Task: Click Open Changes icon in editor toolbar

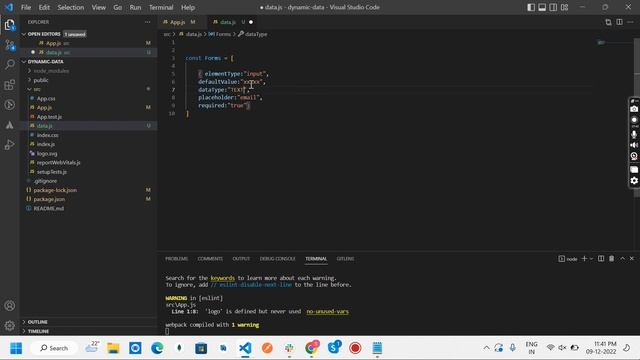Action: (x=608, y=22)
